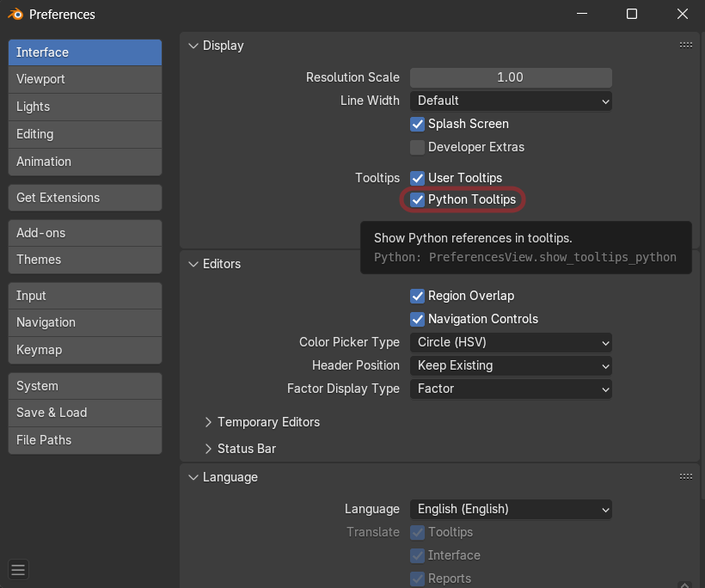Open Factor Display Type dropdown

[511, 389]
